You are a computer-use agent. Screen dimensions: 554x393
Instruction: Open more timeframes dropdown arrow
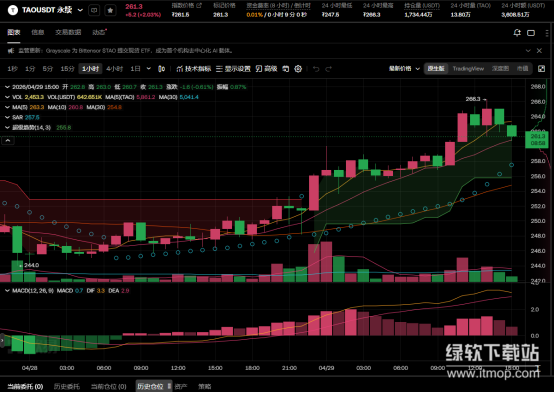pos(149,69)
